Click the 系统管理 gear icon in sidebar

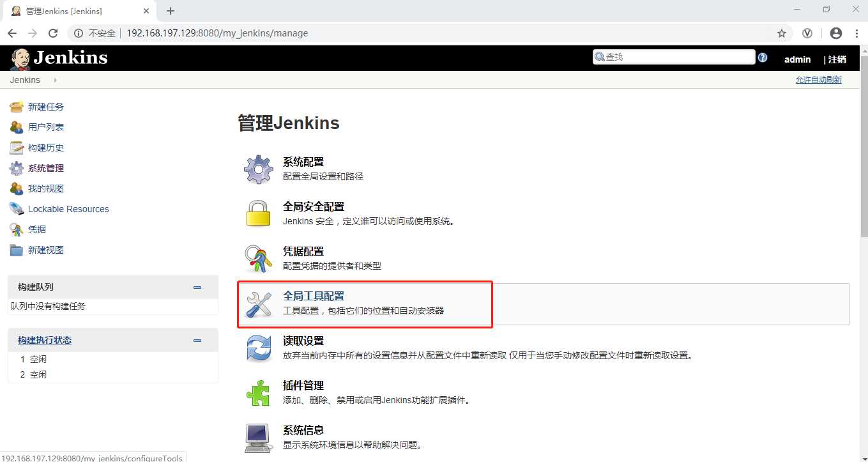coord(17,168)
